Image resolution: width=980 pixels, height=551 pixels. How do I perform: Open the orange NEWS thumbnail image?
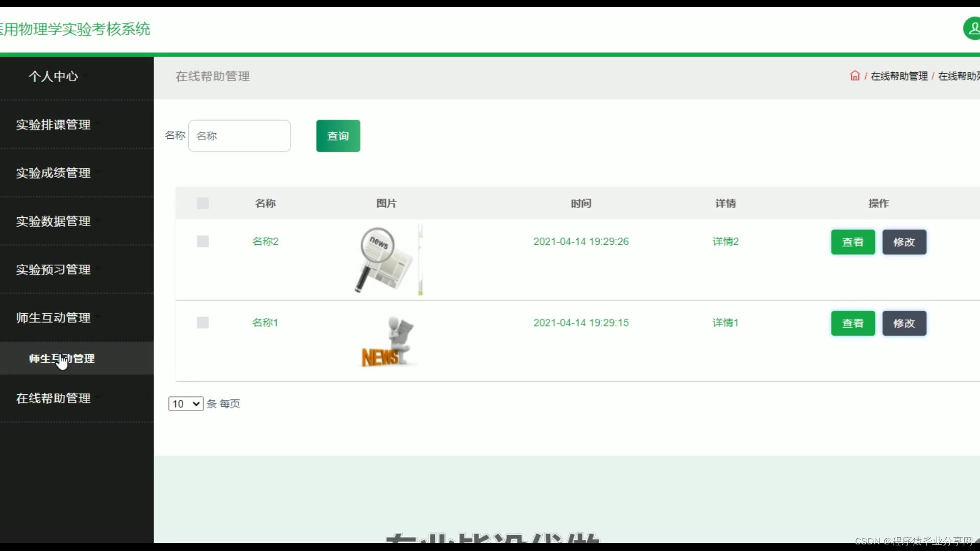388,342
